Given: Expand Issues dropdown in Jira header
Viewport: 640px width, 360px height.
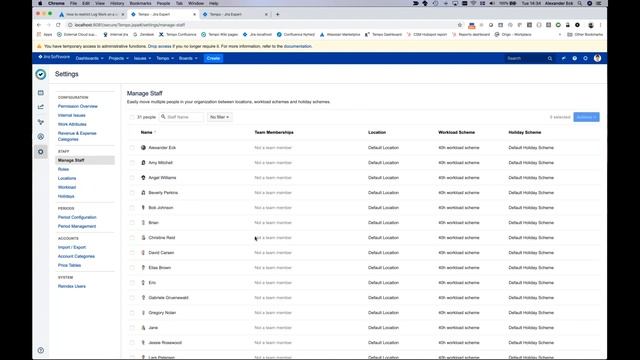Looking at the screenshot, I should click(142, 58).
